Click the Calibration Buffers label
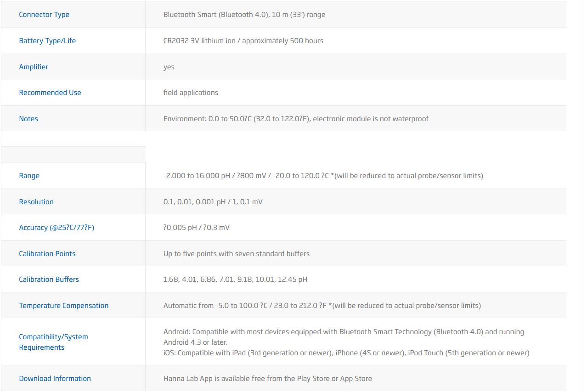This screenshot has height=392, width=587. click(49, 280)
